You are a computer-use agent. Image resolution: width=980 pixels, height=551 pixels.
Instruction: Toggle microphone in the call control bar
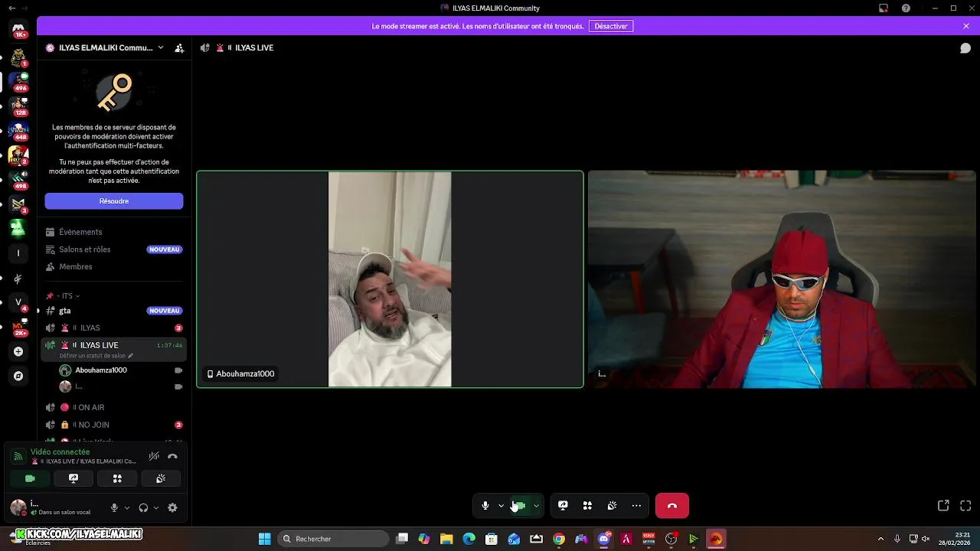pos(485,505)
